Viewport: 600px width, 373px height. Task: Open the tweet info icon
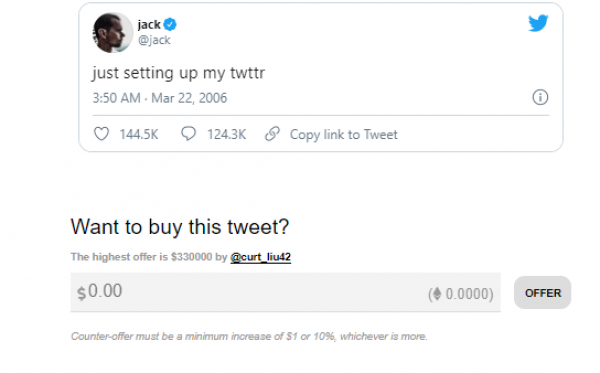pos(540,97)
